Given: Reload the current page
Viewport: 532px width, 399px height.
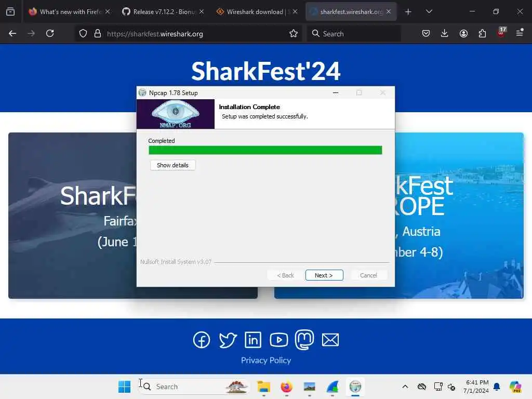Looking at the screenshot, I should 50,33.
